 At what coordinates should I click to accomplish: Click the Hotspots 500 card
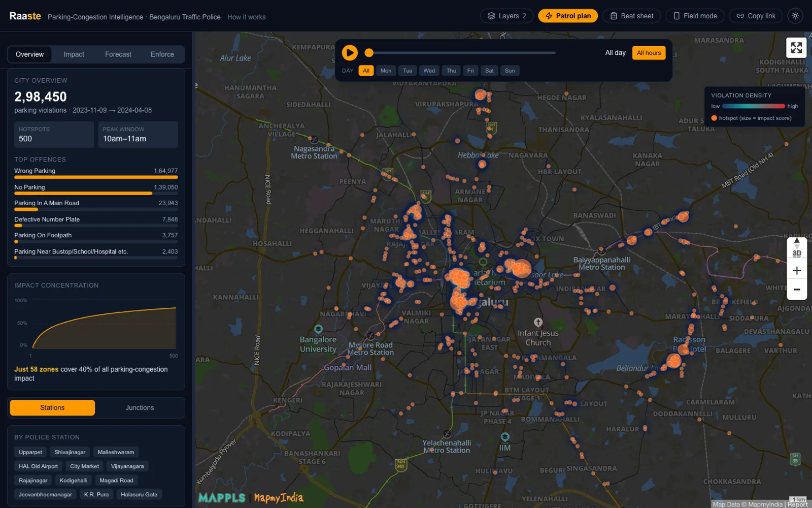[54, 134]
